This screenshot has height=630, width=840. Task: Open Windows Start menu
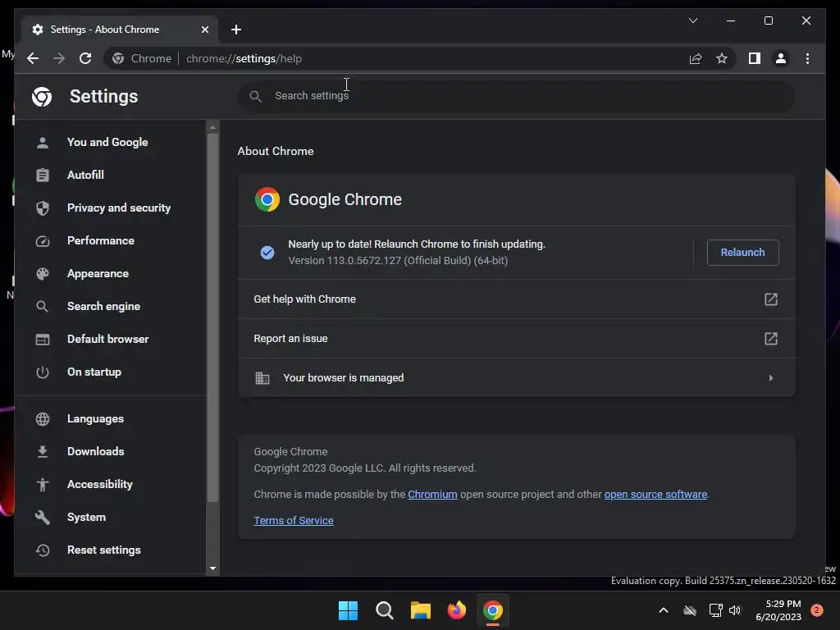(x=348, y=610)
